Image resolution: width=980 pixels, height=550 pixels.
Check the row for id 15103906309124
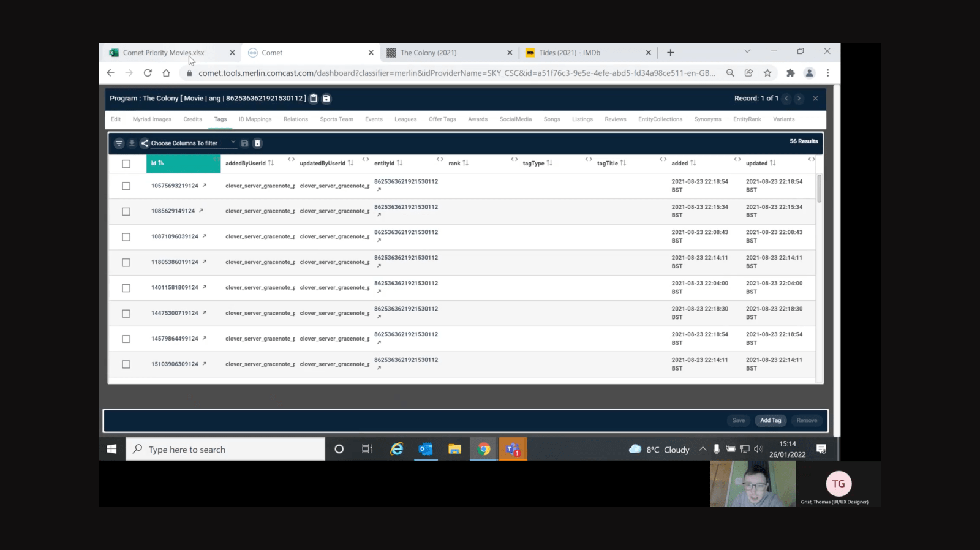[126, 364]
